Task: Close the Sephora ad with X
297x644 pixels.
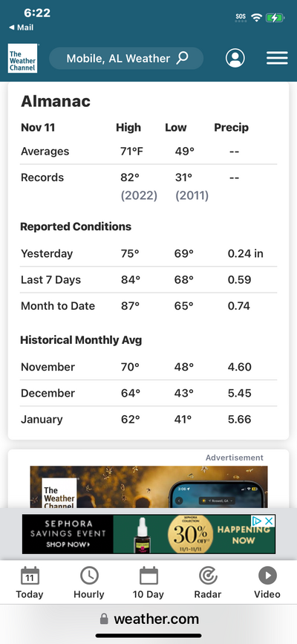Action: [269, 521]
